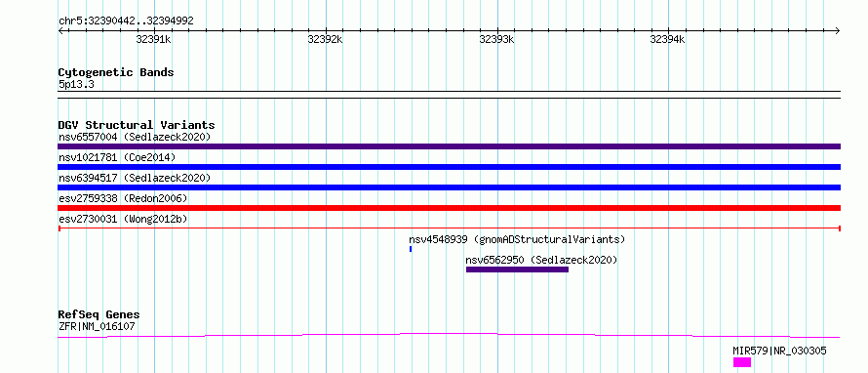The image size is (868, 373).
Task: Click the left arrowhead of the ruler
Action: pos(60,30)
